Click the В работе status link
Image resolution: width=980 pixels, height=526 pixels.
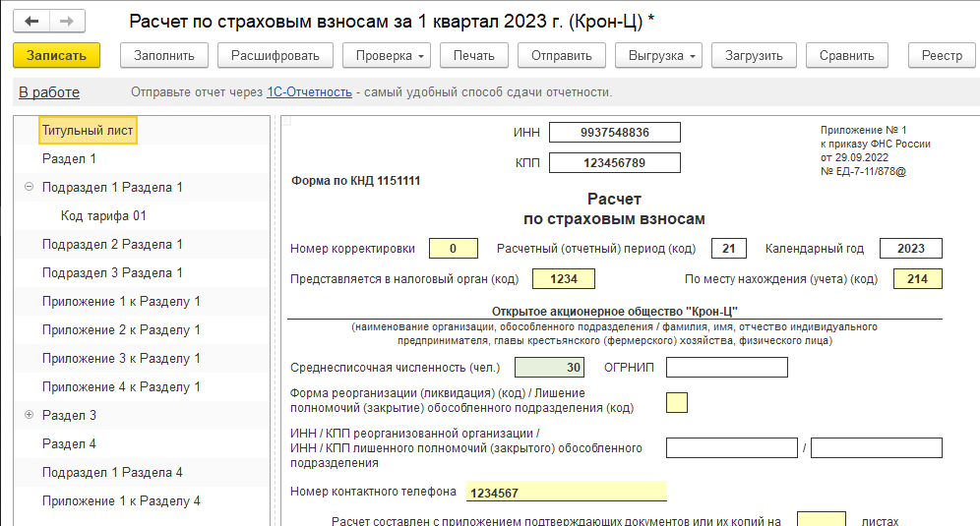point(49,92)
